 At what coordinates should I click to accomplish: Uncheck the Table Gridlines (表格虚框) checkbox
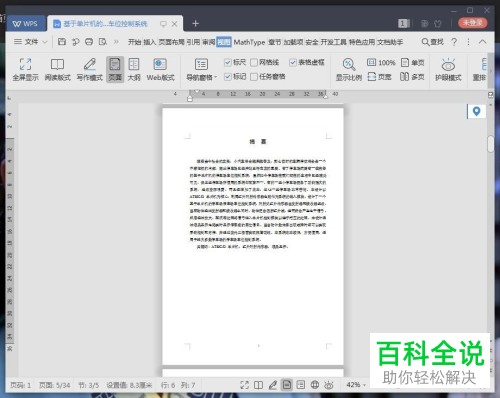[293, 62]
